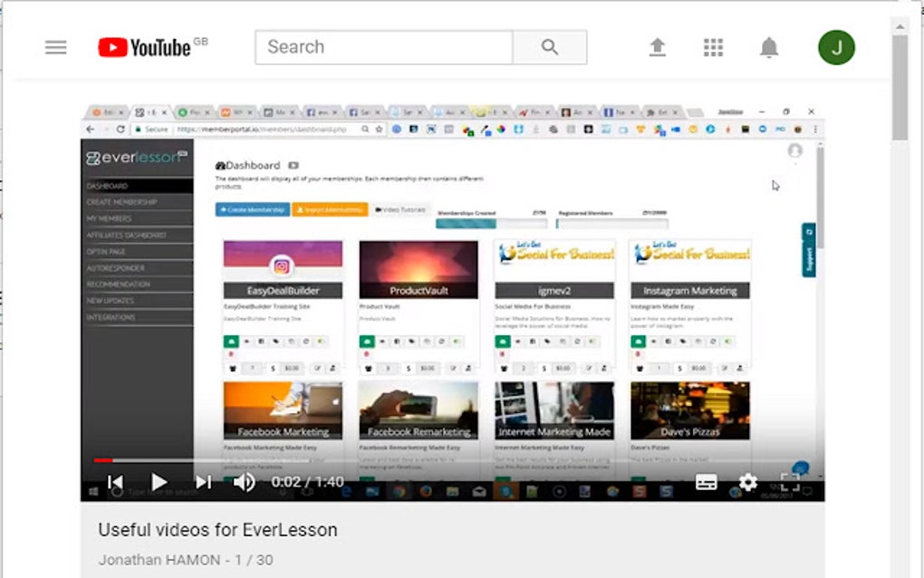The width and height of the screenshot is (924, 578).
Task: Enable closed captions on the video
Action: (x=705, y=482)
